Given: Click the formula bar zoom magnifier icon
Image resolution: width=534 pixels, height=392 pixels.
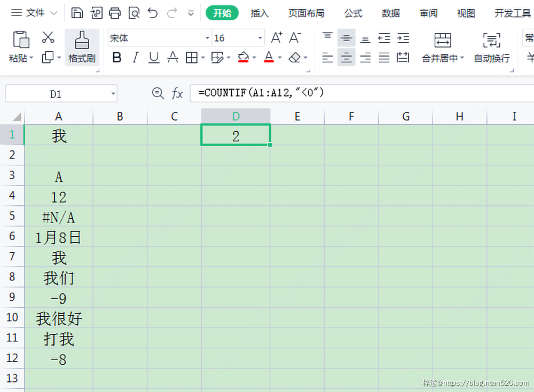Looking at the screenshot, I should [x=158, y=93].
